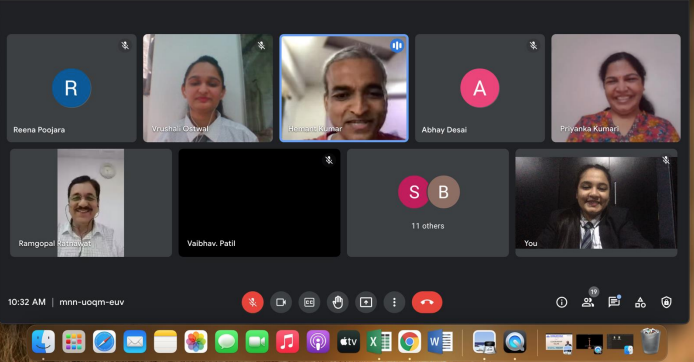The image size is (694, 362).
Task: Select Hemant Kumar's video tile
Action: 344,88
